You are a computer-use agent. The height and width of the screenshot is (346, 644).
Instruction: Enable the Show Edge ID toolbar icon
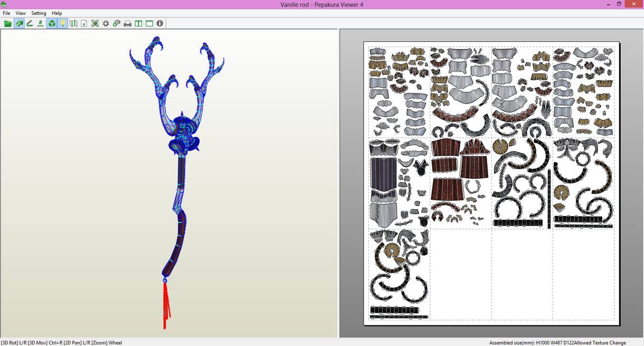click(x=41, y=23)
